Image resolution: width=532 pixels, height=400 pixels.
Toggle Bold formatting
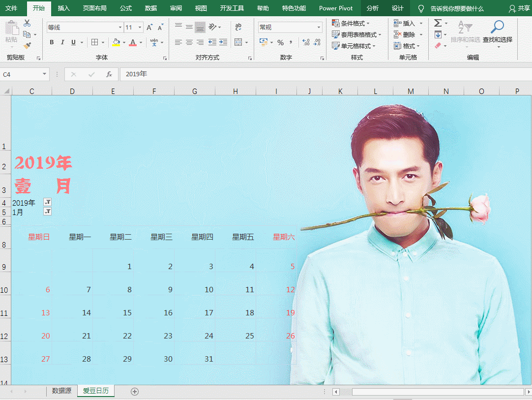52,42
